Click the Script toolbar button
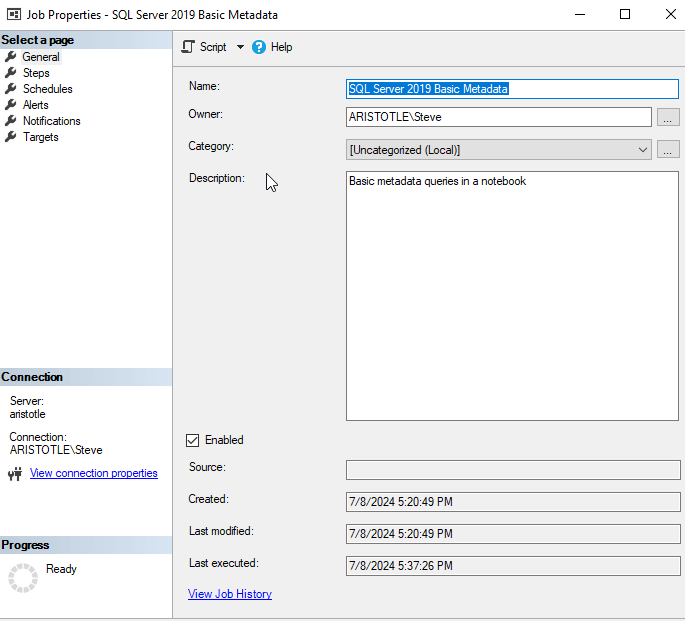 tap(204, 47)
